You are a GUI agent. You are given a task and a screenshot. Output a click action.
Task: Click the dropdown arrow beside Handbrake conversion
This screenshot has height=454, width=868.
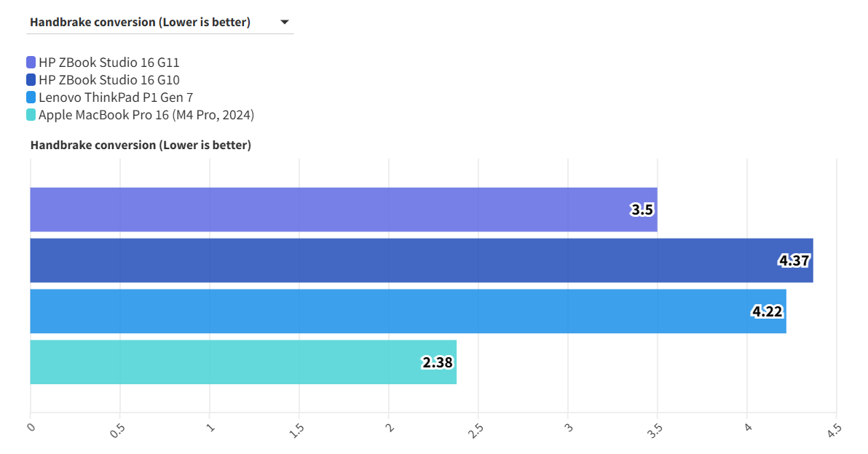click(285, 23)
